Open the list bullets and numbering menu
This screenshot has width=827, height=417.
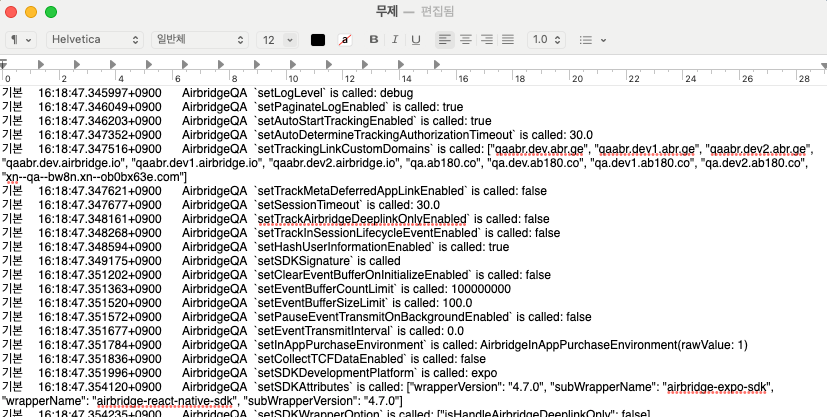(592, 40)
